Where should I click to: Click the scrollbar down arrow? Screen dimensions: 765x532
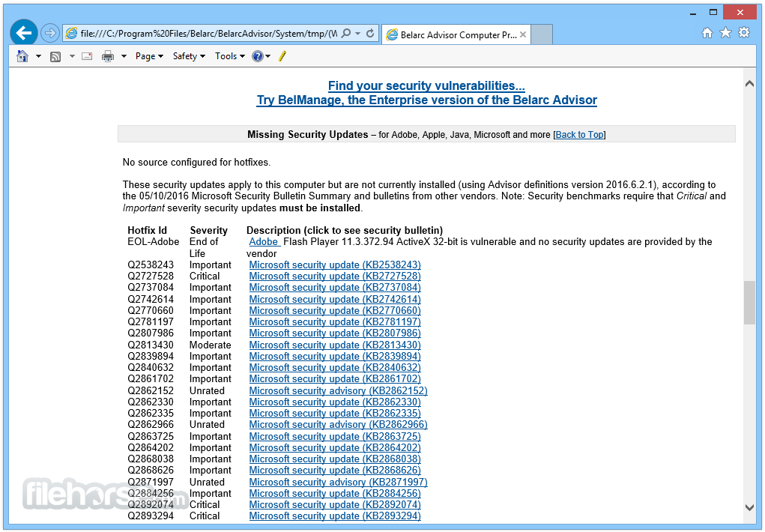point(749,507)
